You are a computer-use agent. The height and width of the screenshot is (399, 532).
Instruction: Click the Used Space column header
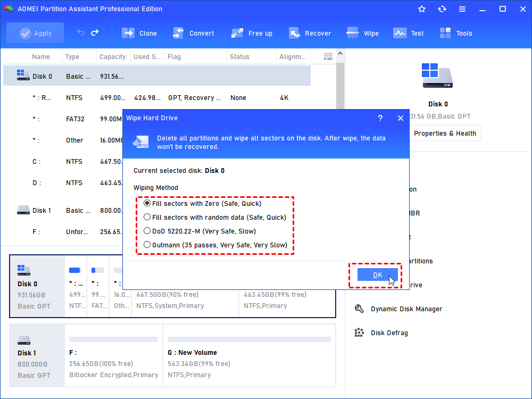click(x=147, y=57)
